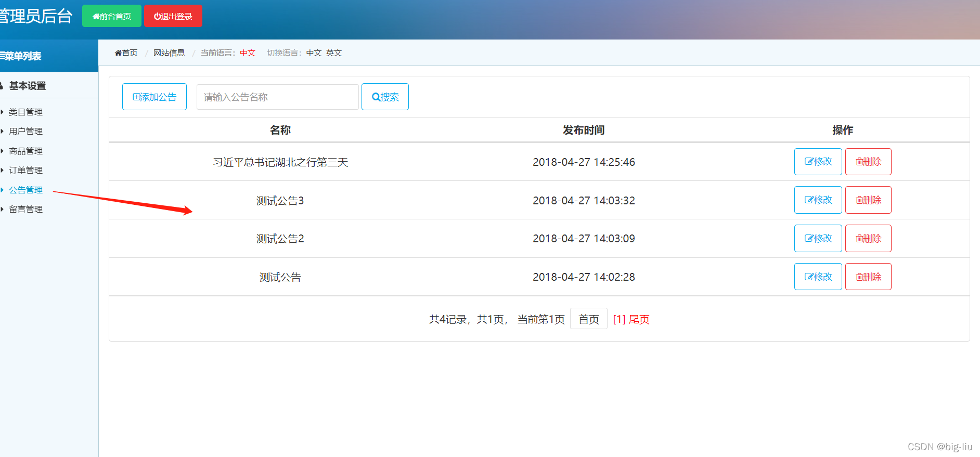
Task: Select timestamp 2018-04-27 14:03:09
Action: [x=584, y=239]
